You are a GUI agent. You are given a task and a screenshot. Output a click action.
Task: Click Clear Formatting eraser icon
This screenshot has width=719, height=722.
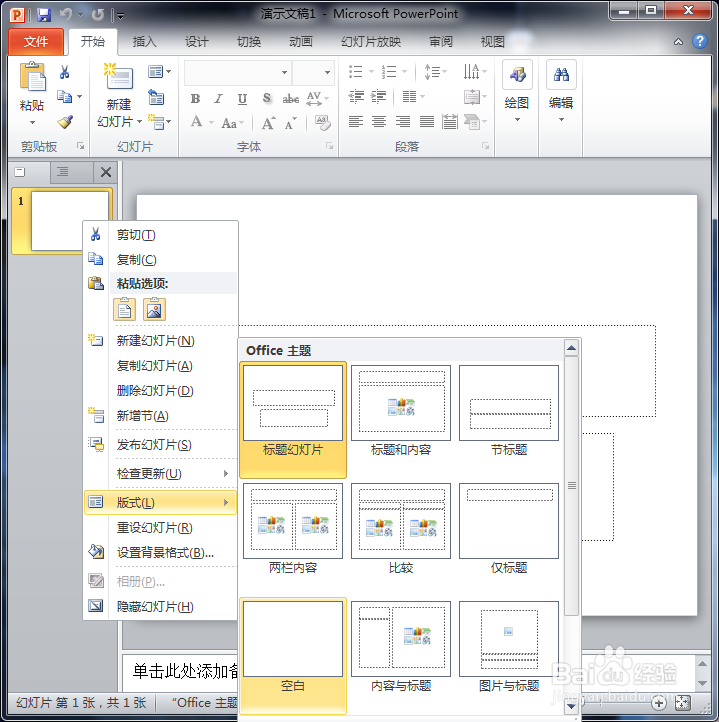point(323,122)
